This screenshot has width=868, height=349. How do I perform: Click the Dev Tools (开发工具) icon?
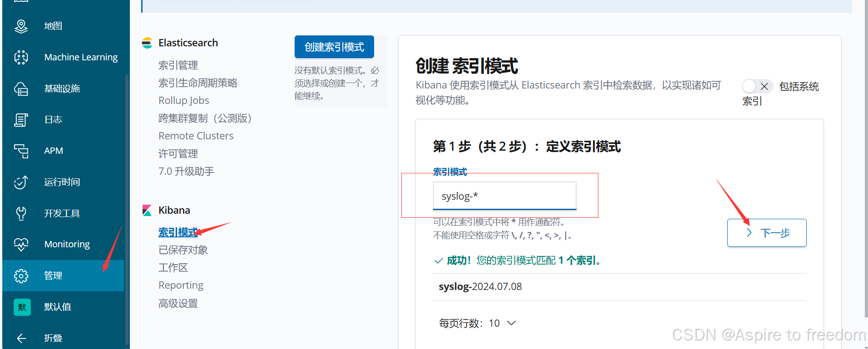pos(21,213)
